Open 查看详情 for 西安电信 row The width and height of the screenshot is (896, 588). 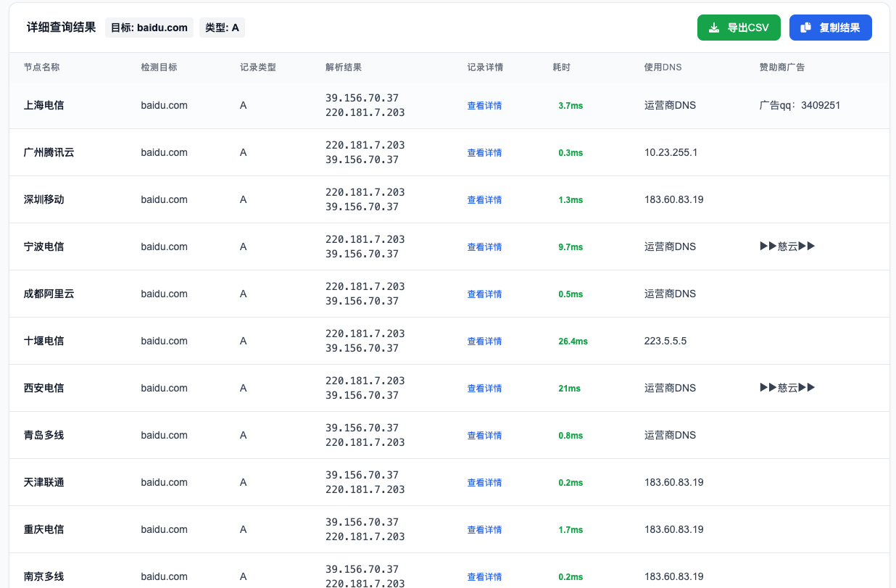484,389
